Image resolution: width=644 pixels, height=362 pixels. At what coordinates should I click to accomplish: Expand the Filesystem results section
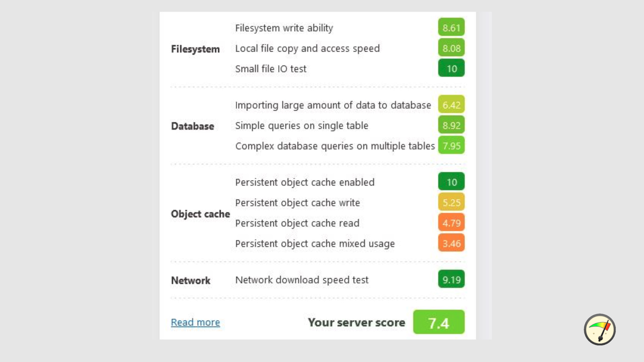pyautogui.click(x=195, y=49)
